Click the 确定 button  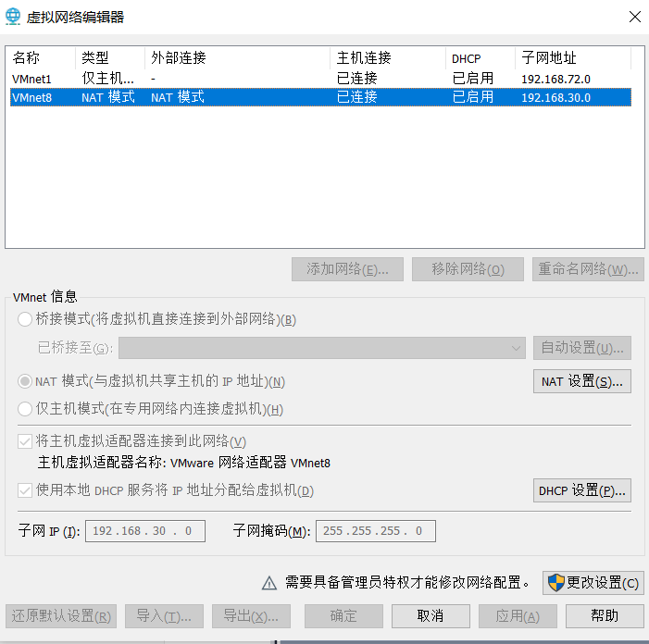pos(343,616)
